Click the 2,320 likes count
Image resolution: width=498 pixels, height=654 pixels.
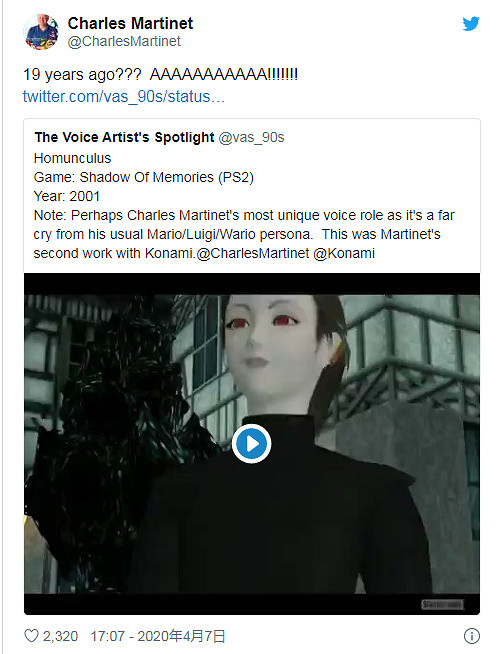click(60, 636)
